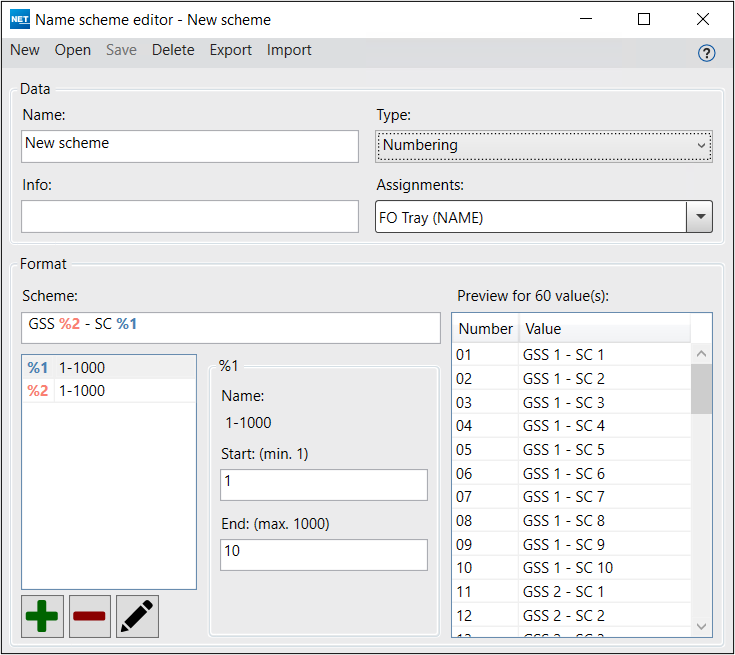Focus the empty Info text field
The image size is (735, 655).
coord(190,217)
